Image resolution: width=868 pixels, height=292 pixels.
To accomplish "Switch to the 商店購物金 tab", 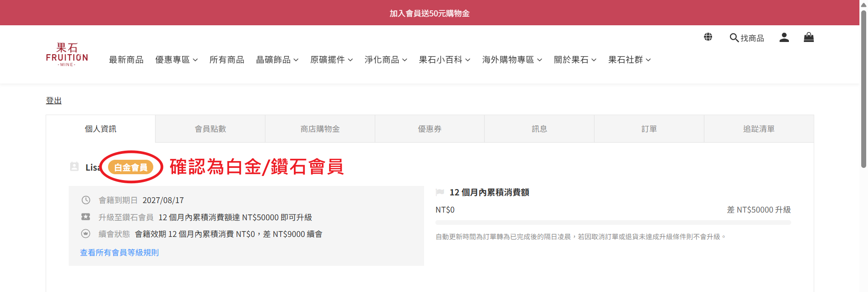I will pyautogui.click(x=320, y=129).
